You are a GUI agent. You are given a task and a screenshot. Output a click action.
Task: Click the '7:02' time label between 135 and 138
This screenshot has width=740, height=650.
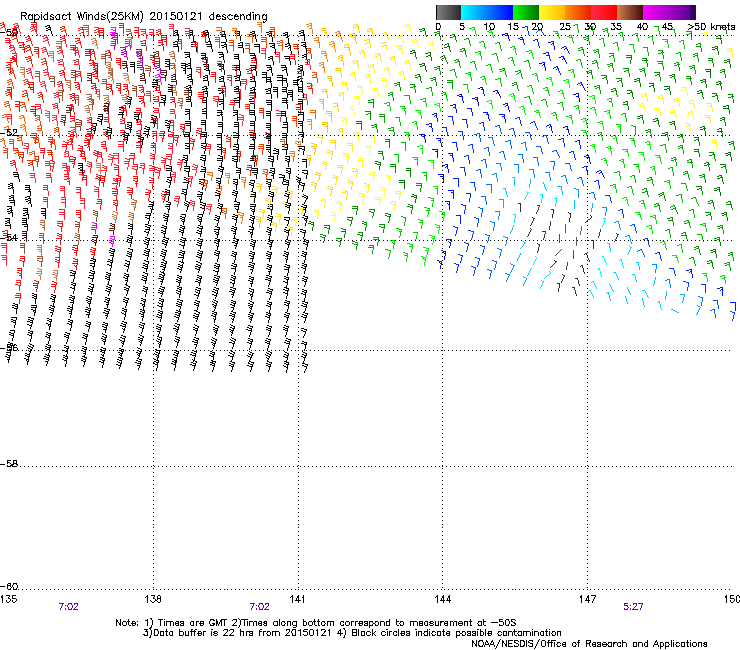pos(68,607)
